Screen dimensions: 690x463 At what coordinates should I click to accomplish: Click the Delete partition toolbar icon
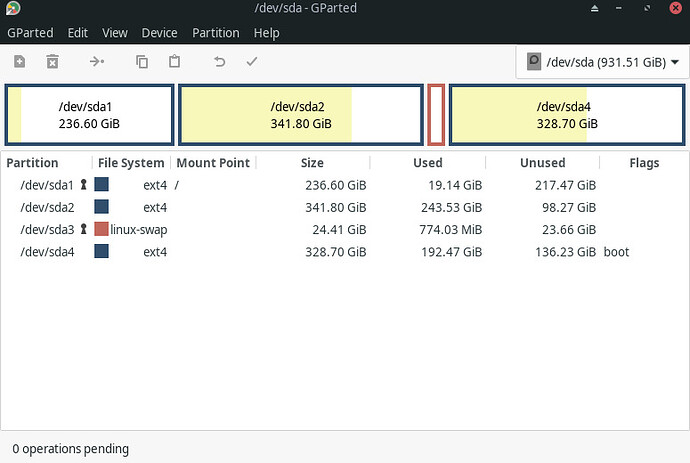pyautogui.click(x=52, y=62)
